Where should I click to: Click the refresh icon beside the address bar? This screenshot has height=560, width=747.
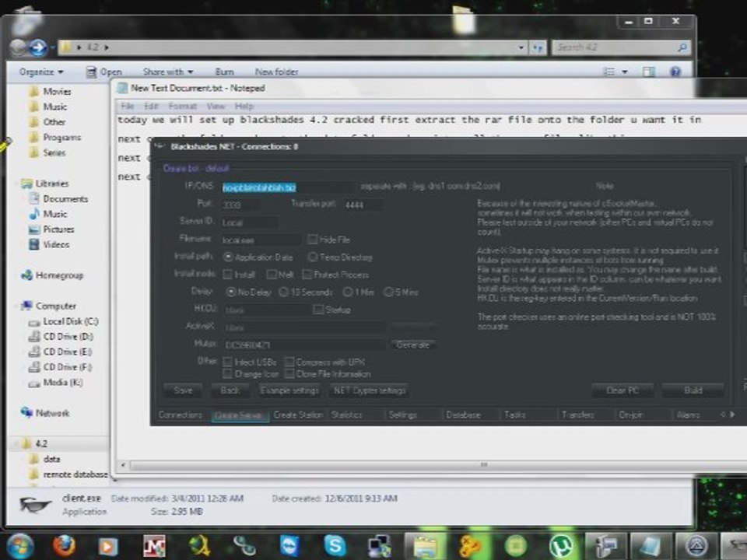tap(538, 47)
